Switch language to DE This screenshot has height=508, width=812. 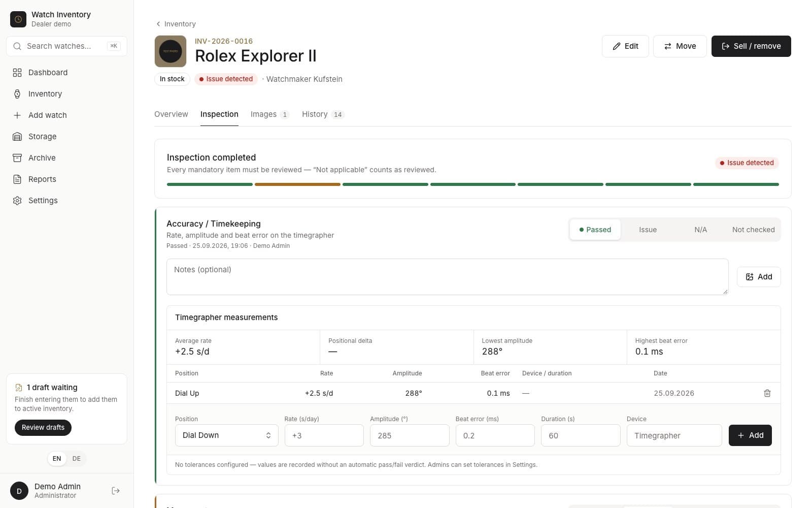click(x=76, y=459)
